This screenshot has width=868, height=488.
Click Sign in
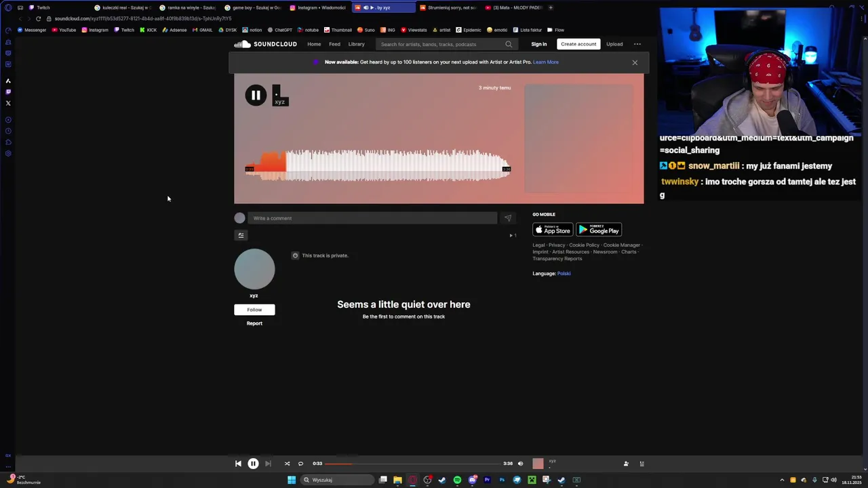pos(539,44)
